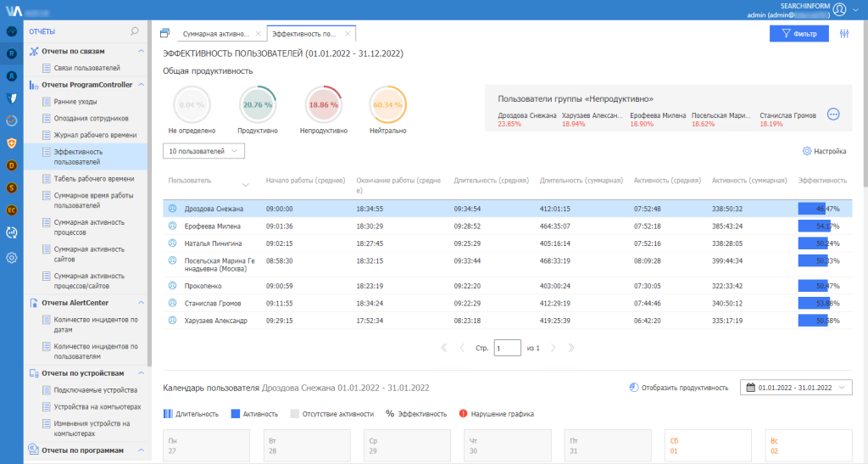Open the 01.01.2022 - 31.01.2022 date dropdown

tap(796, 388)
